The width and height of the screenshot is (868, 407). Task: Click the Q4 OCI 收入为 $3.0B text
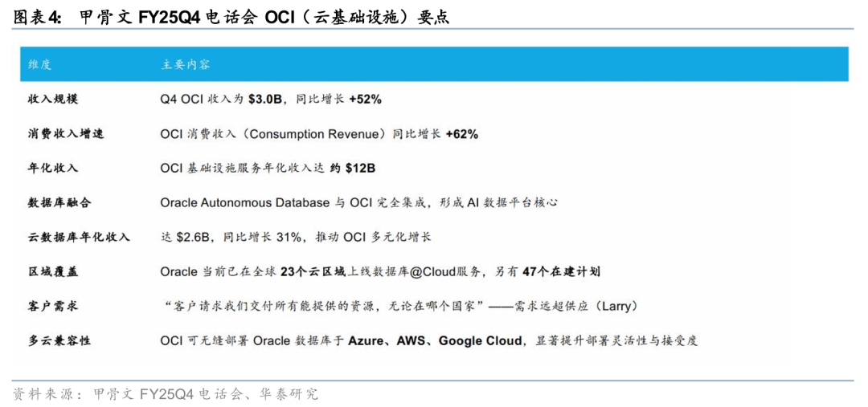270,100
